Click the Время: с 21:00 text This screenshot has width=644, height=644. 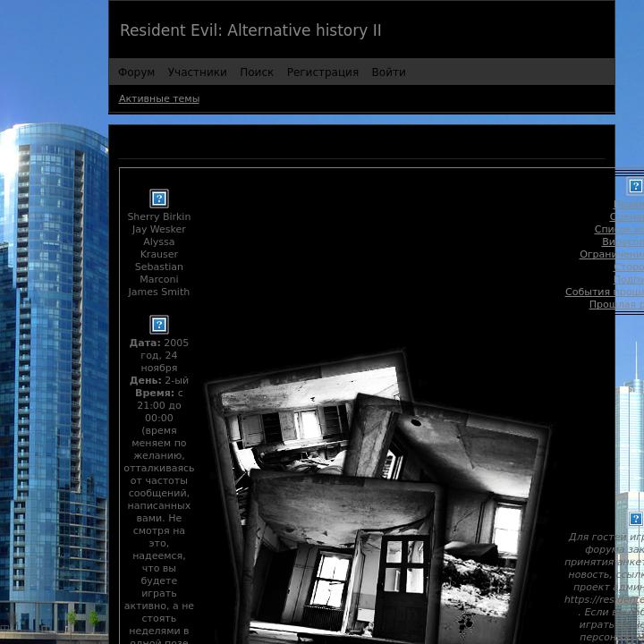pos(159,399)
